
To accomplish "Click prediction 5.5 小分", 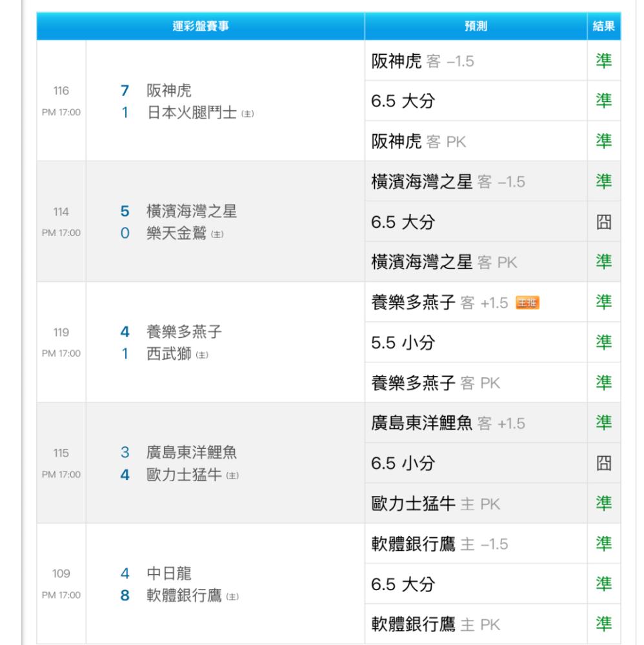I will coord(403,342).
